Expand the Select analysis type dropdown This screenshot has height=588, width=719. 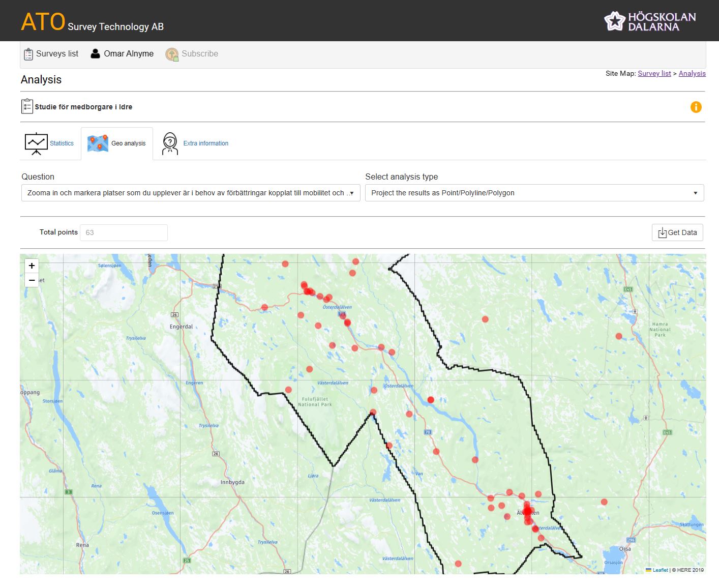[x=534, y=193]
